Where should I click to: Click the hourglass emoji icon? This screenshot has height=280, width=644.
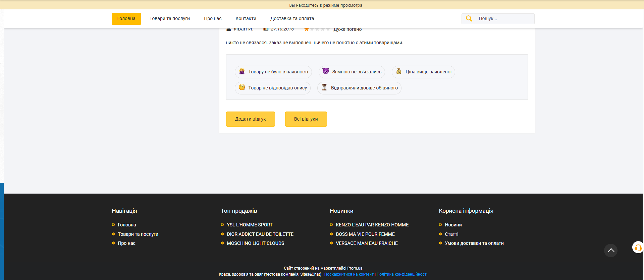(324, 87)
